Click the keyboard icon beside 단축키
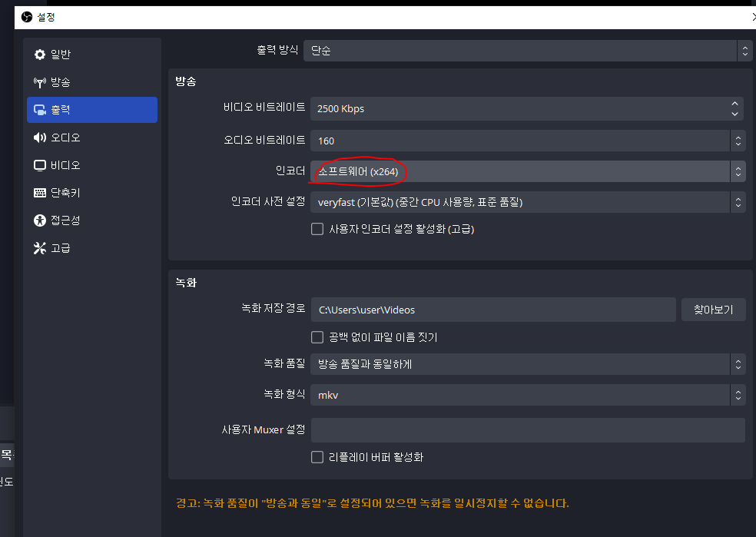This screenshot has width=756, height=537. (39, 193)
